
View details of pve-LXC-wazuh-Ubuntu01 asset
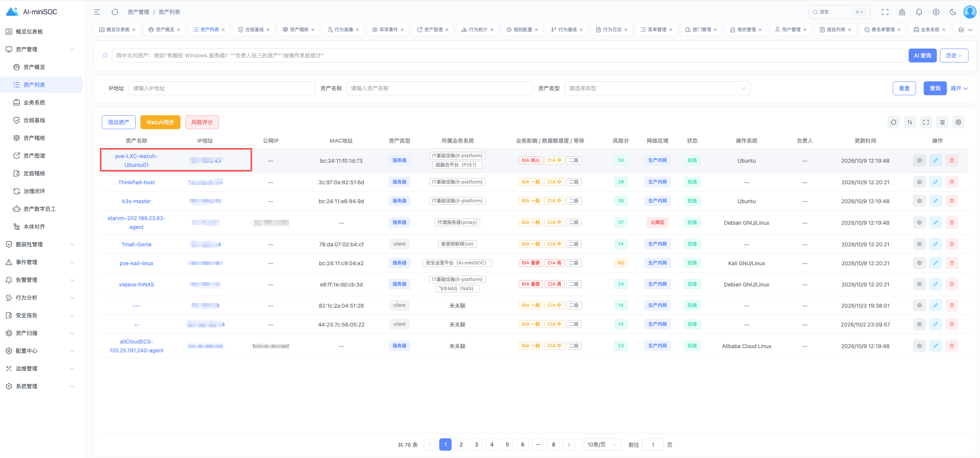[919, 160]
